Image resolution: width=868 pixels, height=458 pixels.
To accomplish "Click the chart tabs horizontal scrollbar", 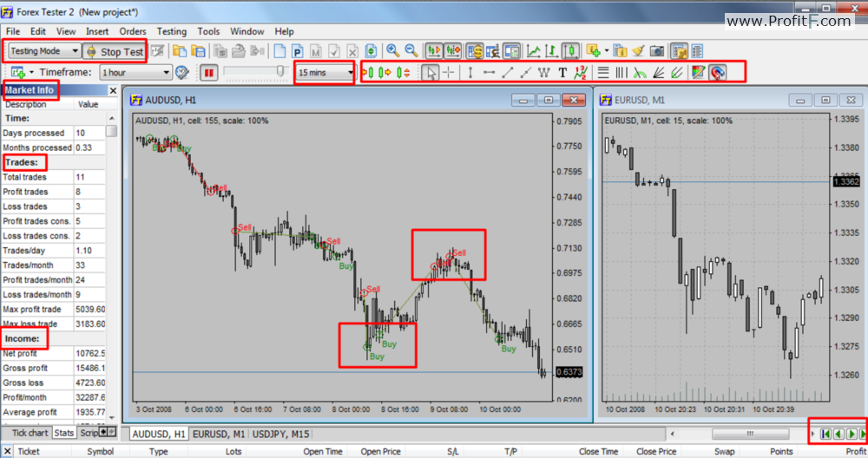I will point(750,435).
